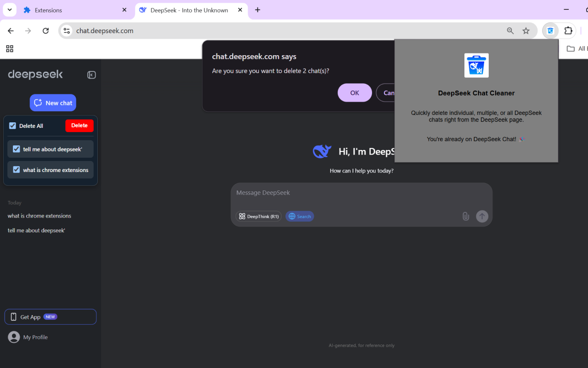
Task: Confirm deletion by clicking OK
Action: pyautogui.click(x=355, y=92)
